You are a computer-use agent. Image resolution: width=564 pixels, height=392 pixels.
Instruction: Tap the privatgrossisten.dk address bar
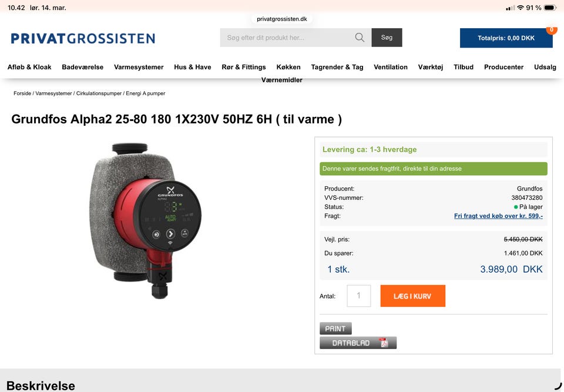281,19
